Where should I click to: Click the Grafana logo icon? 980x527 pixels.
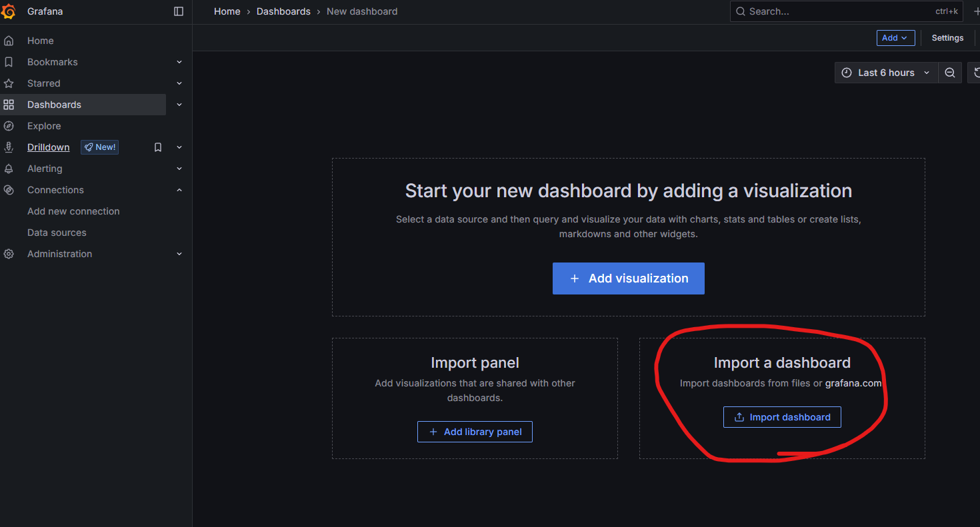click(x=9, y=11)
